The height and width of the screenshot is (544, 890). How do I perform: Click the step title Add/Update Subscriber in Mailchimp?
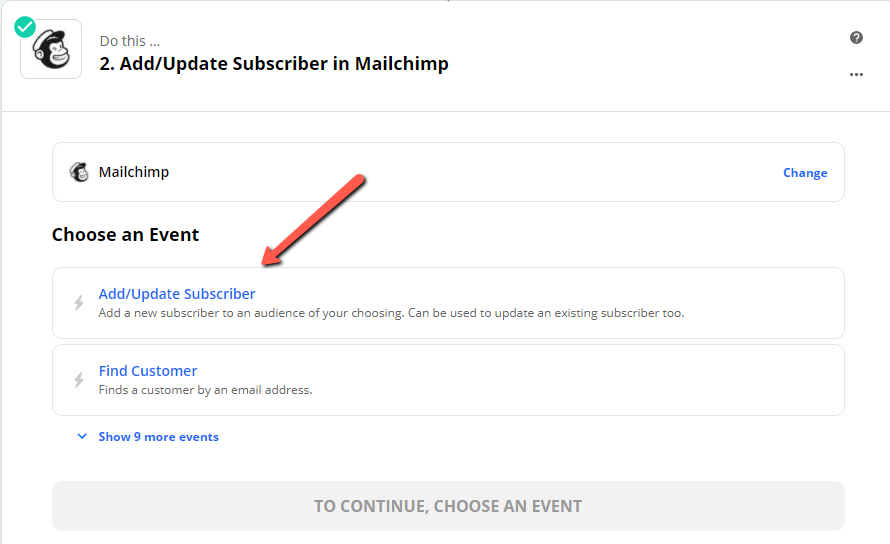coord(274,64)
